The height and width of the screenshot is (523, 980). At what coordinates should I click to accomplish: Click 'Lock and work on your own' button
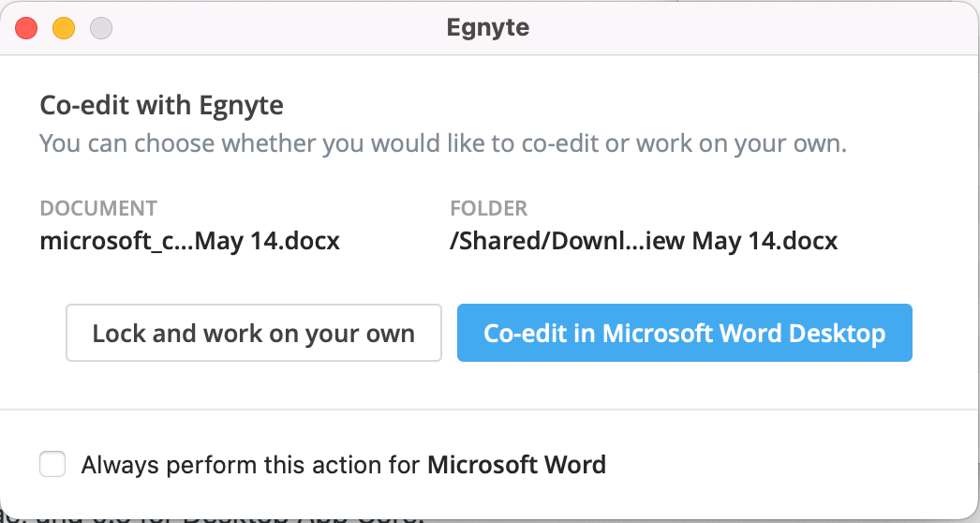point(254,333)
